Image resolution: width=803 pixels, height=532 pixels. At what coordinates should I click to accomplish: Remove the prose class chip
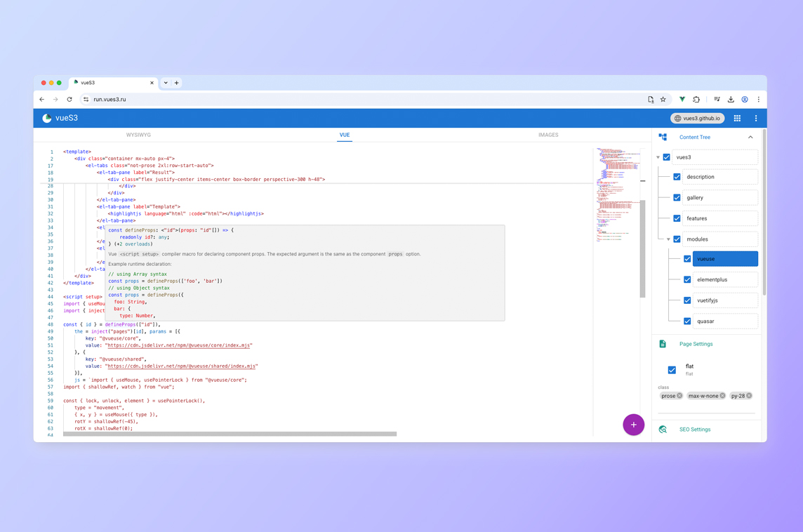point(679,396)
